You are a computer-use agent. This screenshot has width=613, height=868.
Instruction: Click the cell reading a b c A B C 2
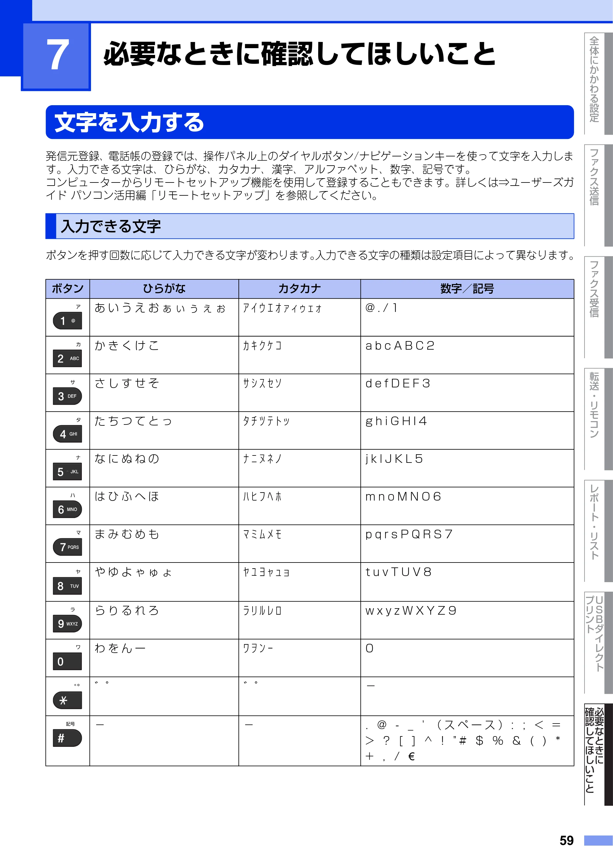point(467,355)
